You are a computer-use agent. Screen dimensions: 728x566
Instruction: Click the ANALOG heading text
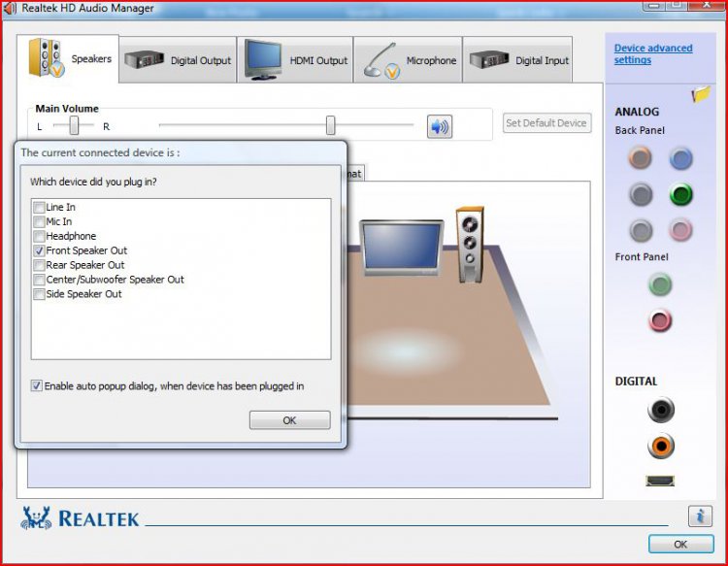coord(637,112)
